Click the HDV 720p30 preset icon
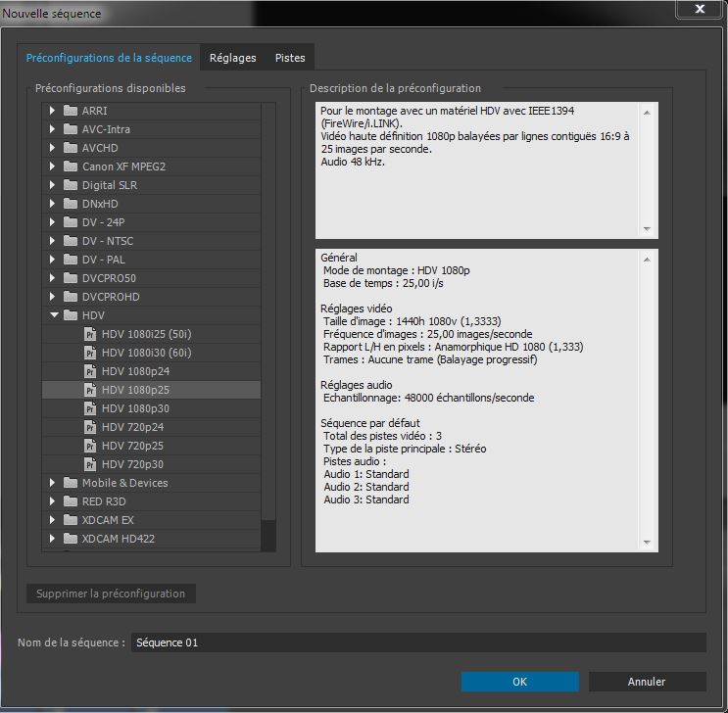Viewport: 728px width, 713px height. 90,464
